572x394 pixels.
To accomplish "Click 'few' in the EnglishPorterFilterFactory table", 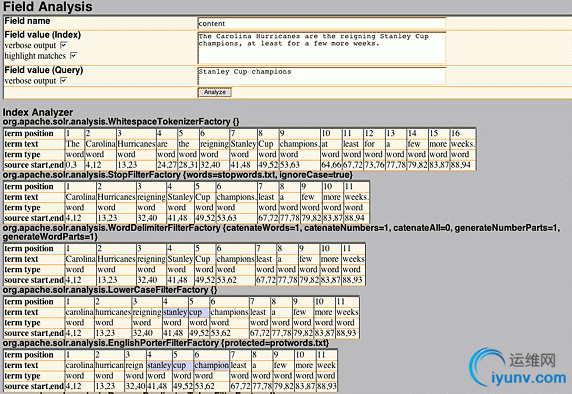I will pos(283,365).
